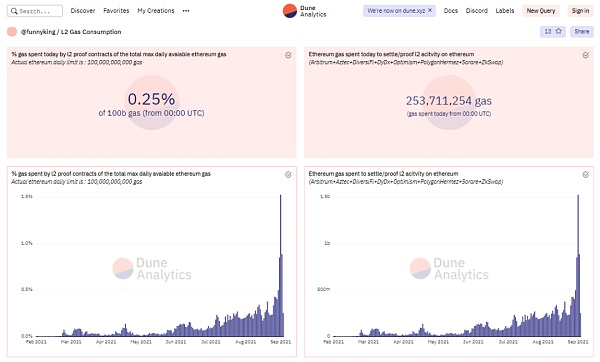Click check icon on % gas spent chart panel
This screenshot has width=600, height=362.
click(x=288, y=174)
